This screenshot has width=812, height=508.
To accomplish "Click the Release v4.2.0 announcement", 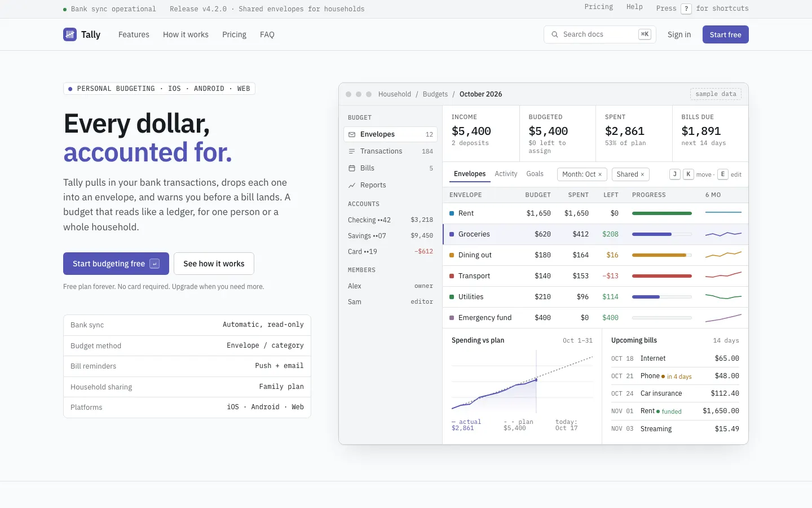I will (x=267, y=9).
